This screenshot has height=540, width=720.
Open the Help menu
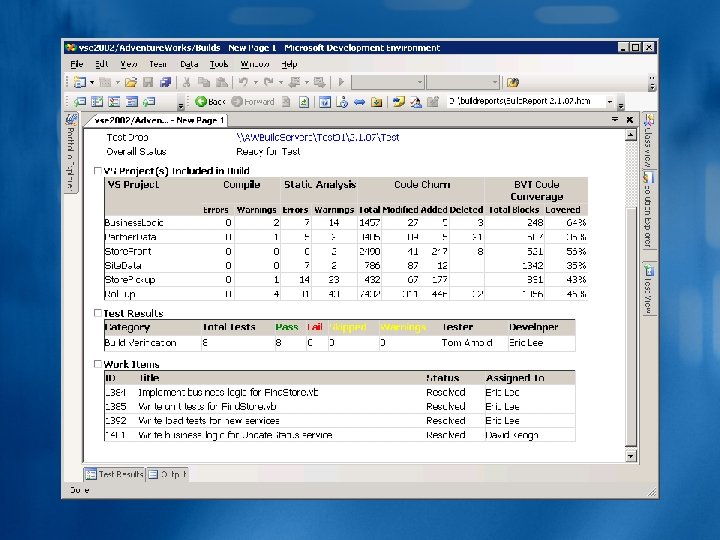[289, 64]
